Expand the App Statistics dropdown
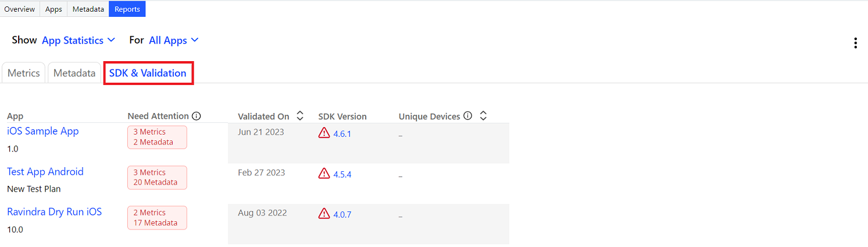 point(78,40)
